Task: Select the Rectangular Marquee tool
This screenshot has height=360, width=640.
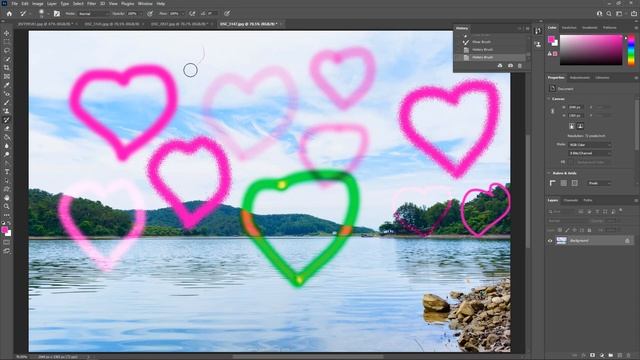Action: 7,42
